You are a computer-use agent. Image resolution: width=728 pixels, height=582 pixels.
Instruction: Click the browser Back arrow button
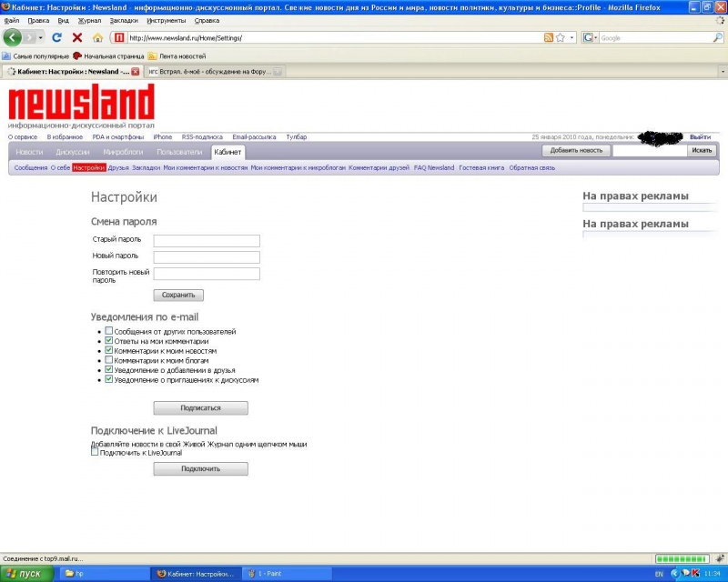pos(13,37)
